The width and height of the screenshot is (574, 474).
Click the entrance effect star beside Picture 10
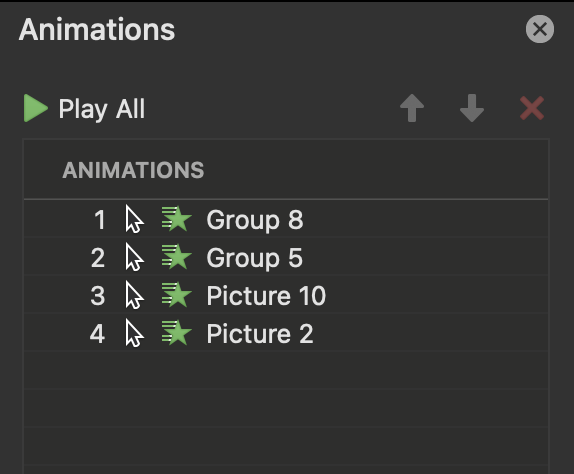[176, 295]
